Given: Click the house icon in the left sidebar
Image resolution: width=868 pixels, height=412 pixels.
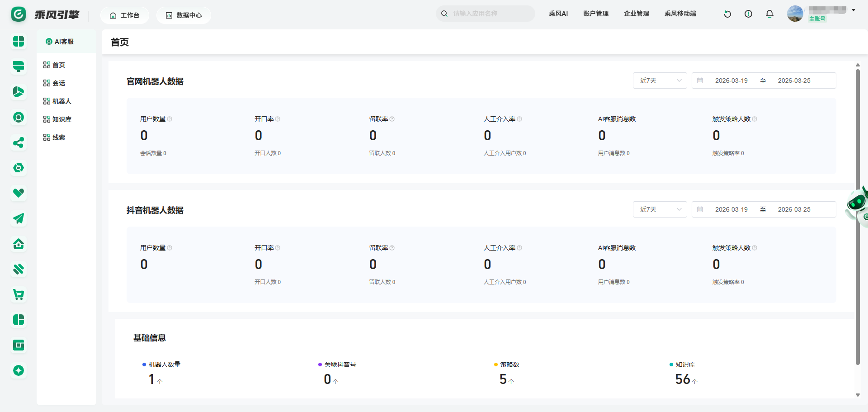Looking at the screenshot, I should click(19, 244).
